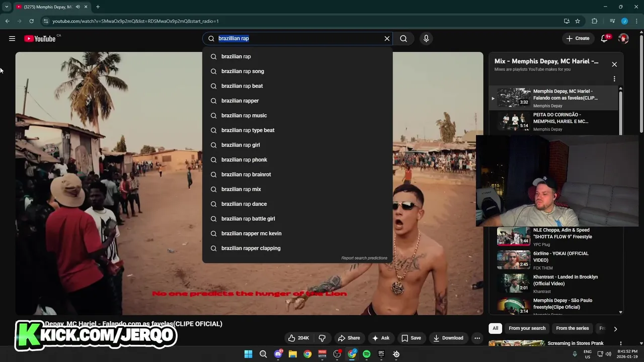Pick the 'brazilian rapper clapping' suggestion

click(x=297, y=248)
